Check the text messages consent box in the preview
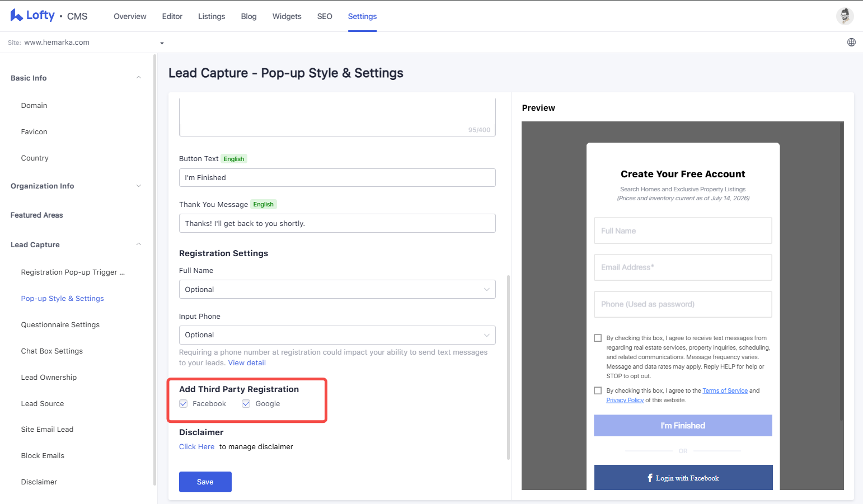The image size is (863, 504). click(598, 338)
